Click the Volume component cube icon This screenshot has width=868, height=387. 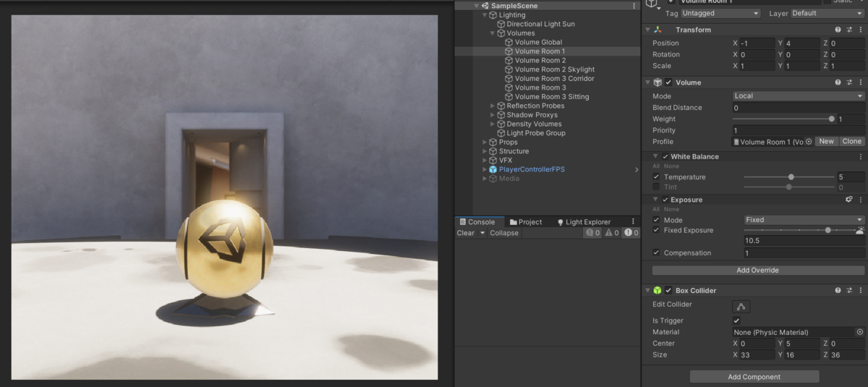click(657, 82)
